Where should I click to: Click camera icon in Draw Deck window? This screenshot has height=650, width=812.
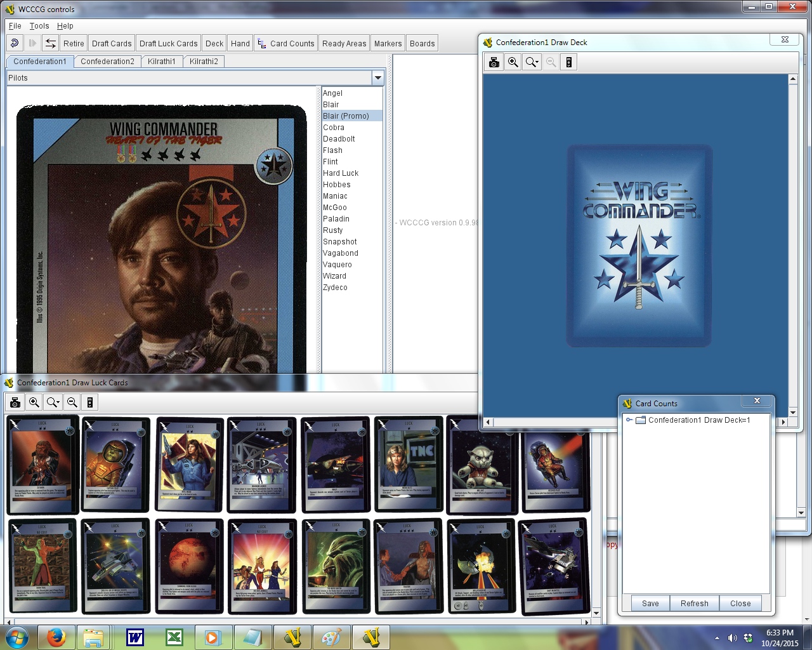(494, 62)
